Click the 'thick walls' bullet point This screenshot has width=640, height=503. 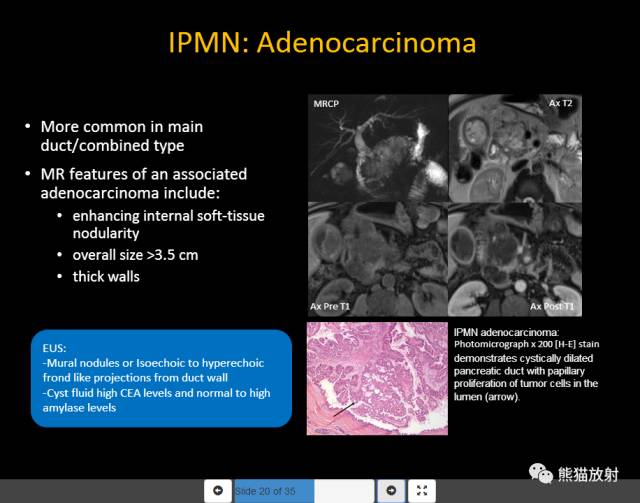106,277
